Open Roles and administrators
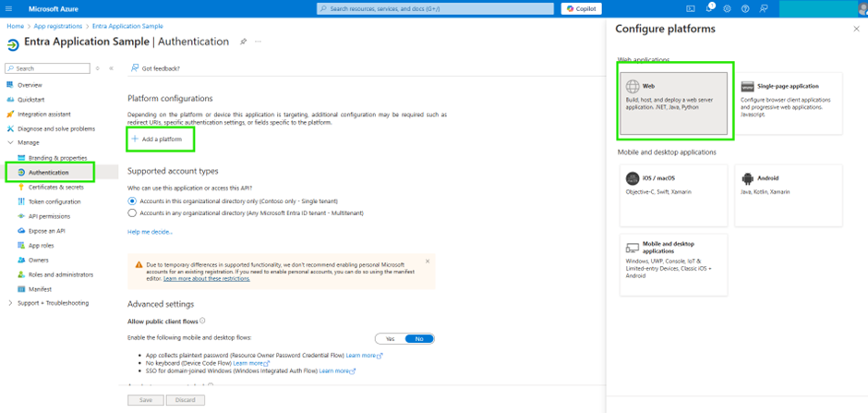 [x=61, y=274]
